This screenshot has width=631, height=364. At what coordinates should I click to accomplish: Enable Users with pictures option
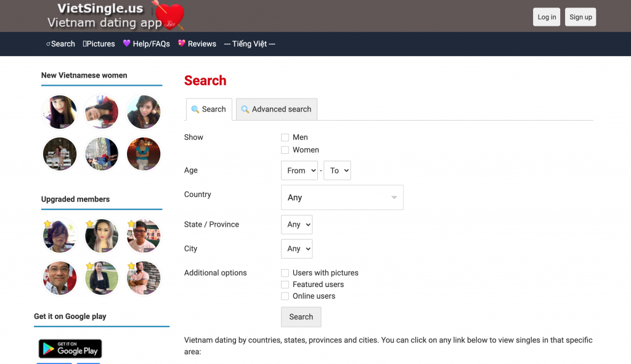[285, 273]
